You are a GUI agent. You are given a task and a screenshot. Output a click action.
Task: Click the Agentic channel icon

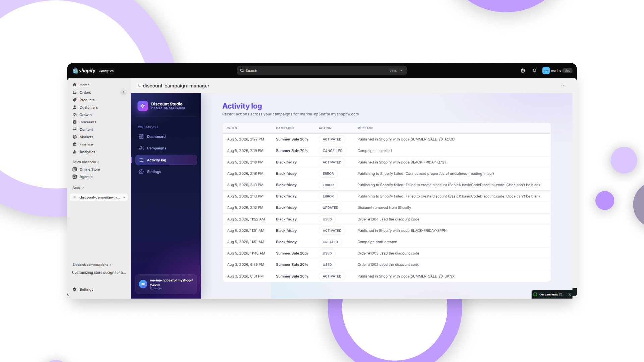(75, 177)
